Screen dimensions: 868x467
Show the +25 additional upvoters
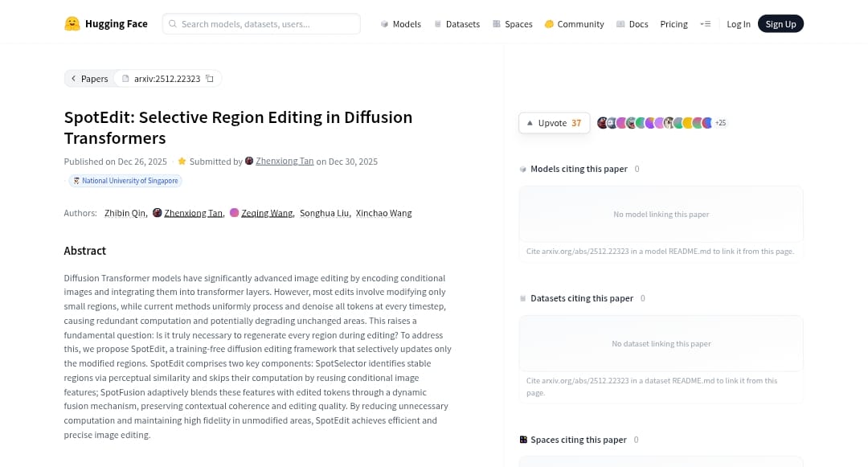[x=720, y=123]
